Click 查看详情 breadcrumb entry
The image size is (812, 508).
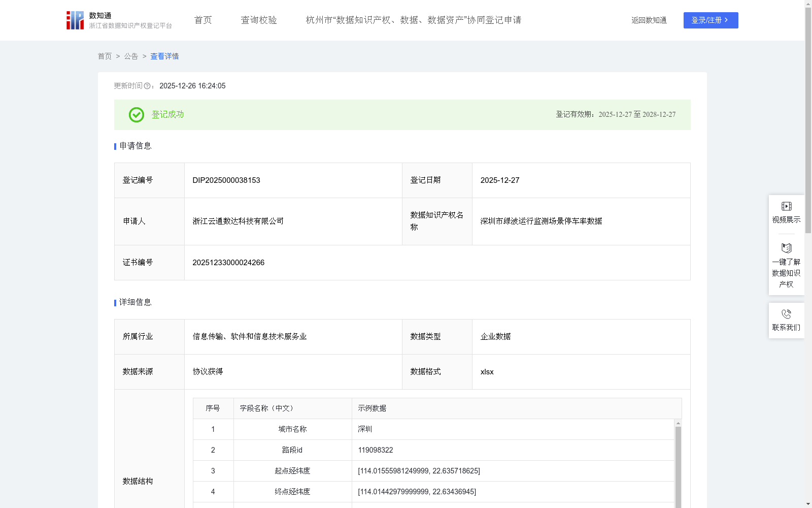coord(164,56)
